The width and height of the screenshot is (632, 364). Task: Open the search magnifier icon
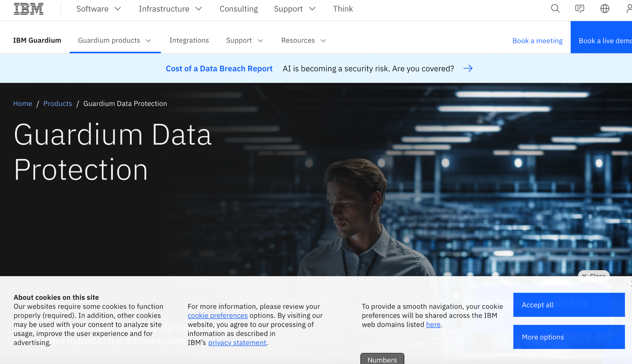555,9
